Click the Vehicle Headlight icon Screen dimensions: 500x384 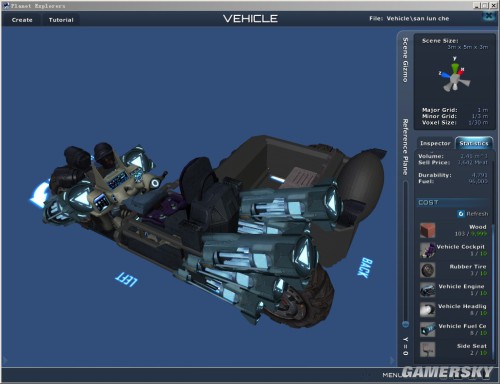coord(427,310)
